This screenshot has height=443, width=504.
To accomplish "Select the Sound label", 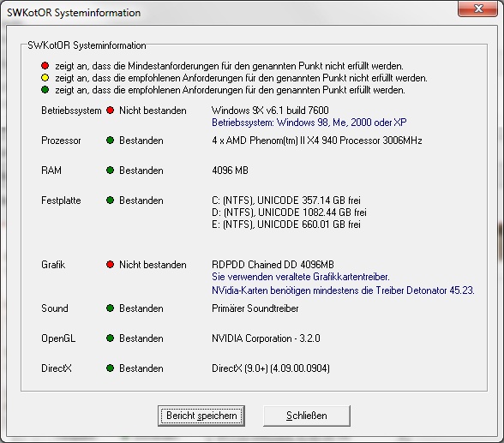I will pyautogui.click(x=55, y=308).
